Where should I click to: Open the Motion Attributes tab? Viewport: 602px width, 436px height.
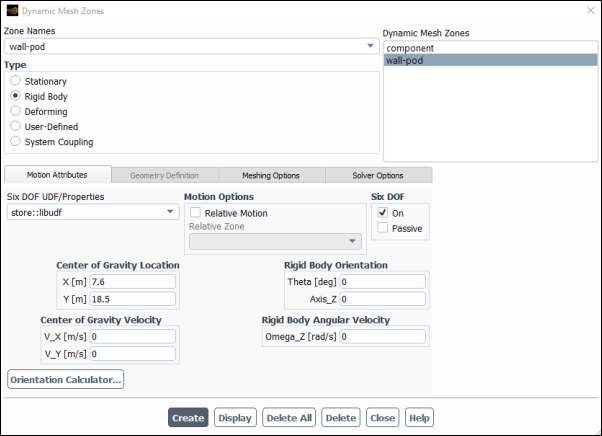pyautogui.click(x=58, y=176)
